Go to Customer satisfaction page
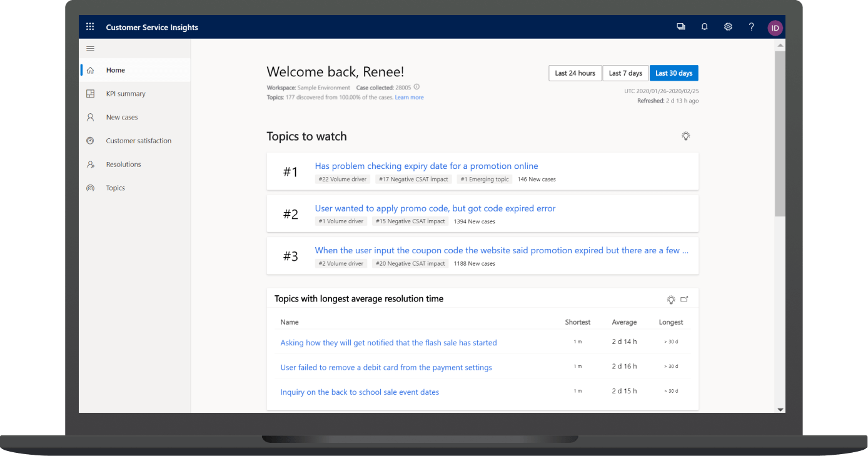Screen dimensions: 868x456 [x=138, y=141]
